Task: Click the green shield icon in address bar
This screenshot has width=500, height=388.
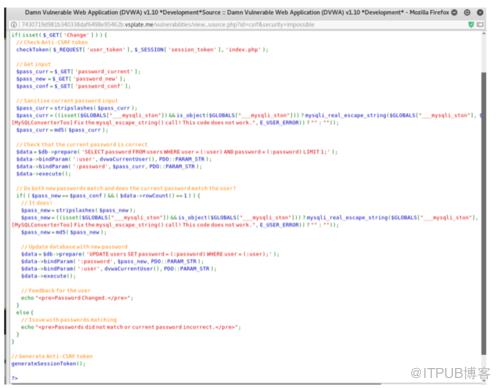Action: [471, 24]
